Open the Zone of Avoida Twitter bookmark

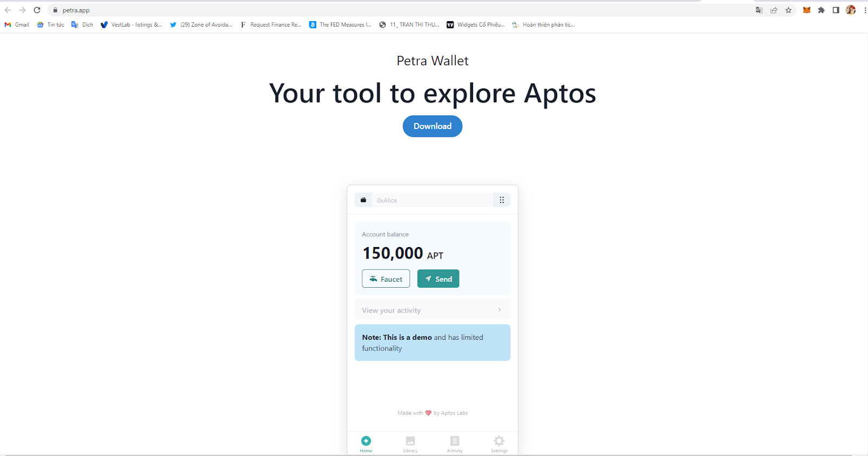201,24
